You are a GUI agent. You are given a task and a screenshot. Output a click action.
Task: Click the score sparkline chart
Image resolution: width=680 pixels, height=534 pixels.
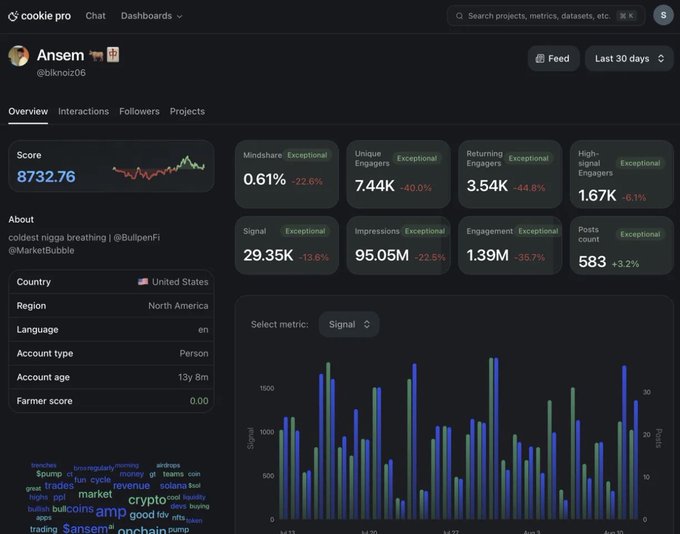coord(158,168)
